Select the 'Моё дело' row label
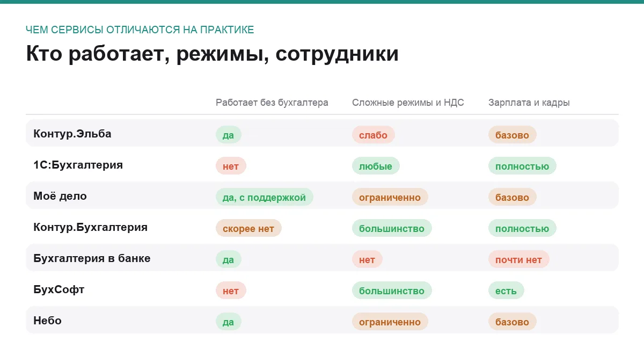Viewport: 644px width, 363px height. pyautogui.click(x=60, y=196)
